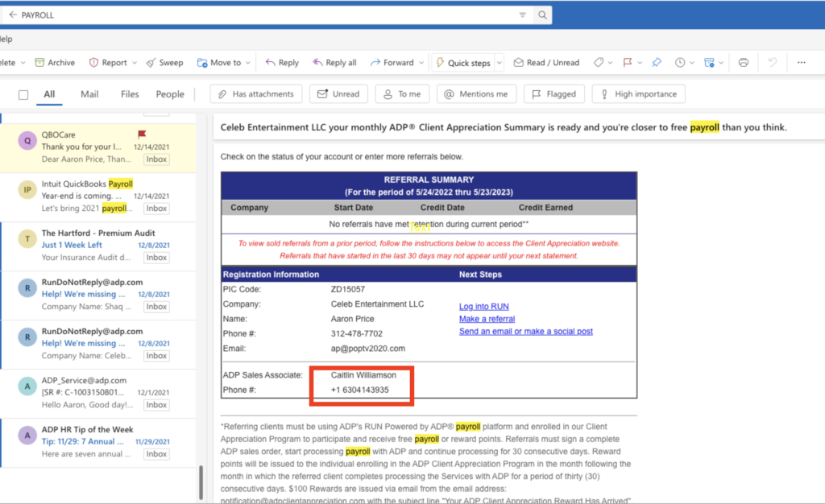825x504 pixels.
Task: Tick the select all messages checkbox
Action: [23, 94]
